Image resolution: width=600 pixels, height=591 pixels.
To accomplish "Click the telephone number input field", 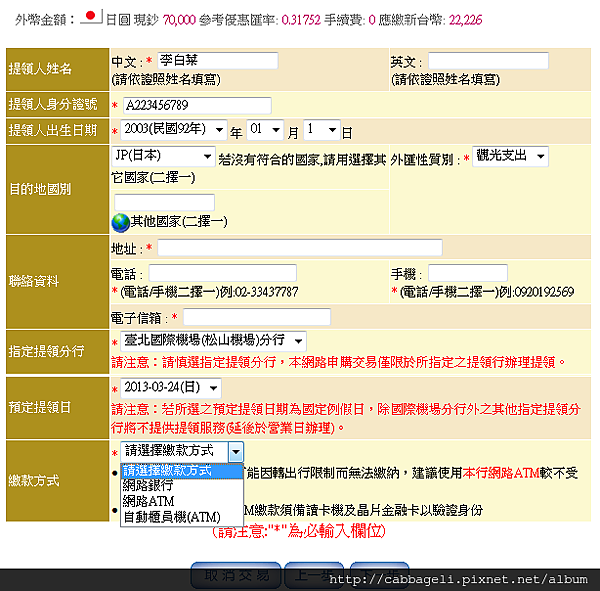I will (x=223, y=273).
